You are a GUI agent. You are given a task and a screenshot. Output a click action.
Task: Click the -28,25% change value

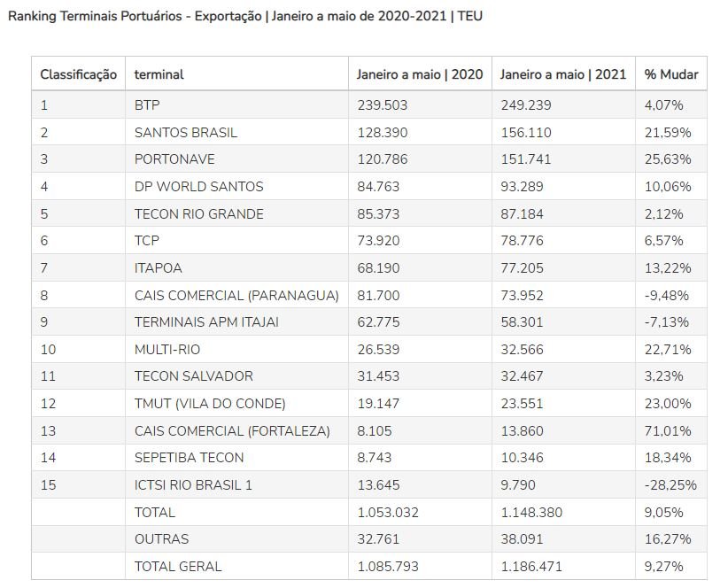pos(670,484)
